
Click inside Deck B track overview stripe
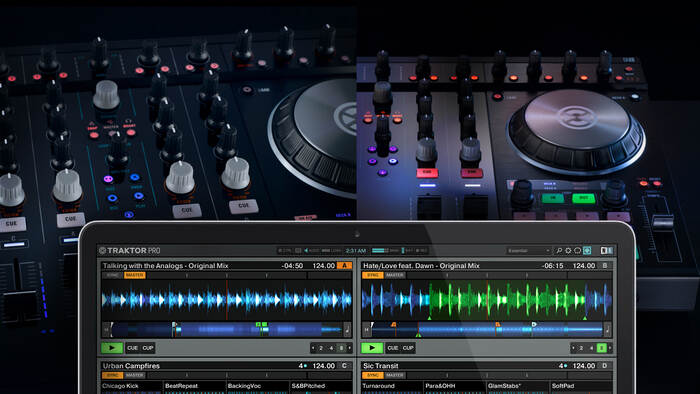pos(487,330)
